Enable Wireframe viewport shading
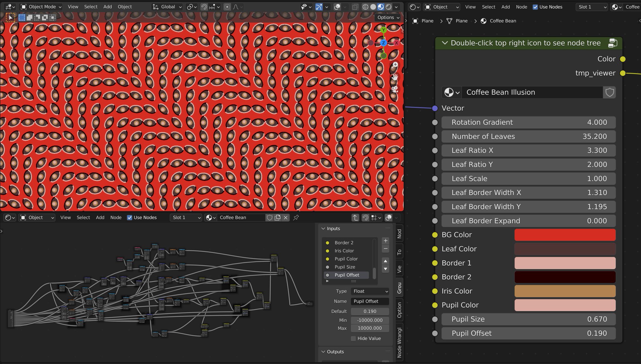This screenshot has height=364, width=641. 366,7
